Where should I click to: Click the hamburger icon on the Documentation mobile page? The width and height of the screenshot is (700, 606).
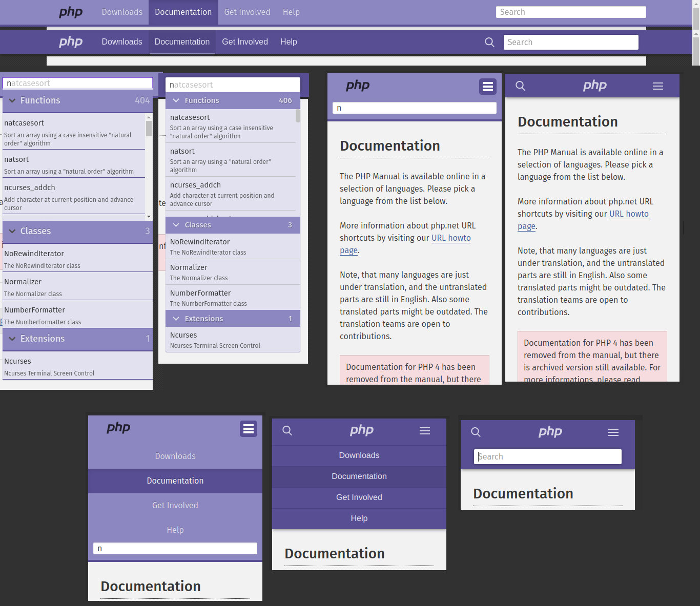pos(658,86)
